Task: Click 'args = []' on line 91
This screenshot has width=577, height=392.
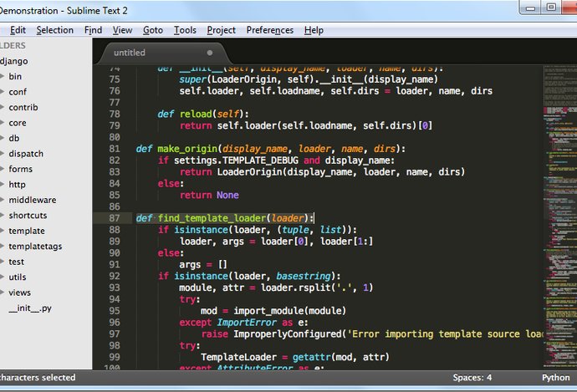Action: pyautogui.click(x=203, y=264)
